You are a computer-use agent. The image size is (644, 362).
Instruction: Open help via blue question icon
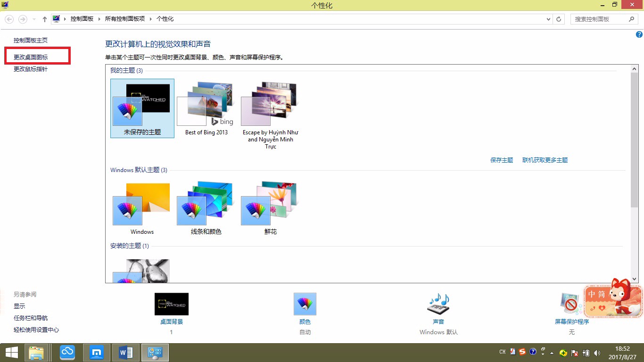click(639, 34)
